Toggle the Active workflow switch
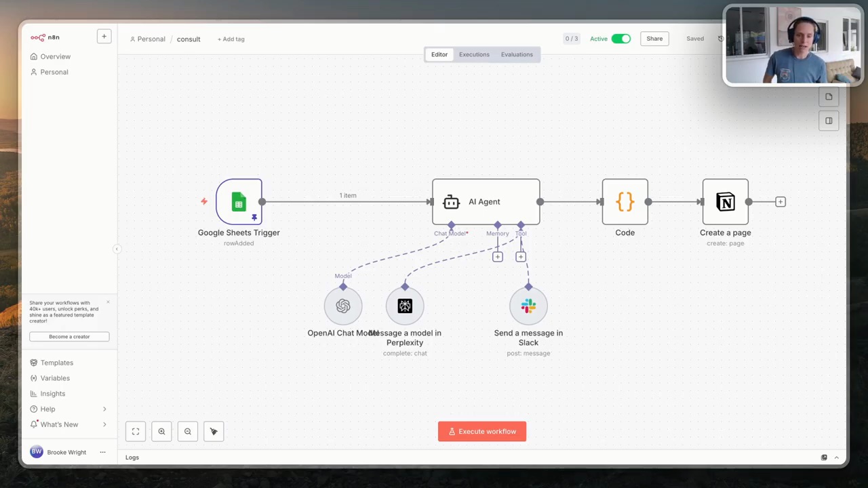The height and width of the screenshot is (488, 868). click(x=620, y=39)
